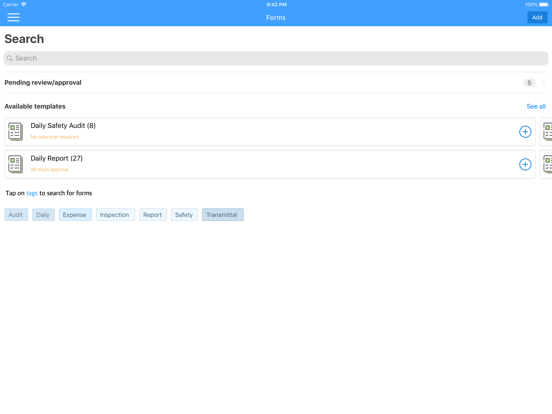This screenshot has width=552, height=414.
Task: Select the Inspection tag
Action: point(115,215)
